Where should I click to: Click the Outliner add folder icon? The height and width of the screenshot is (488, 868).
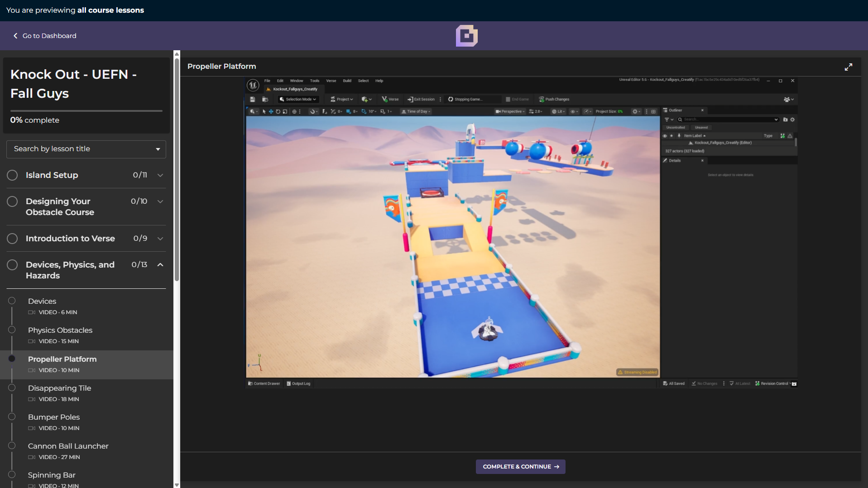point(785,120)
